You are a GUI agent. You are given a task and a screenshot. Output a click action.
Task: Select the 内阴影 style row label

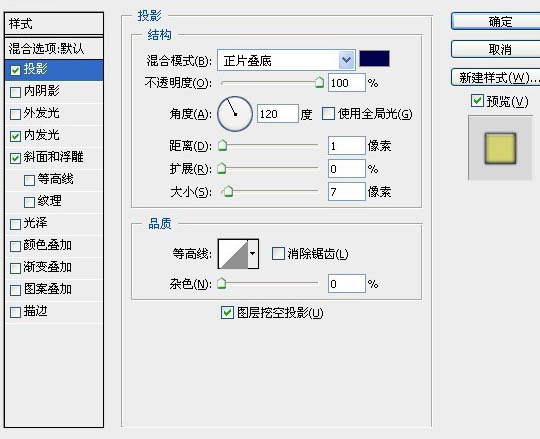41,91
